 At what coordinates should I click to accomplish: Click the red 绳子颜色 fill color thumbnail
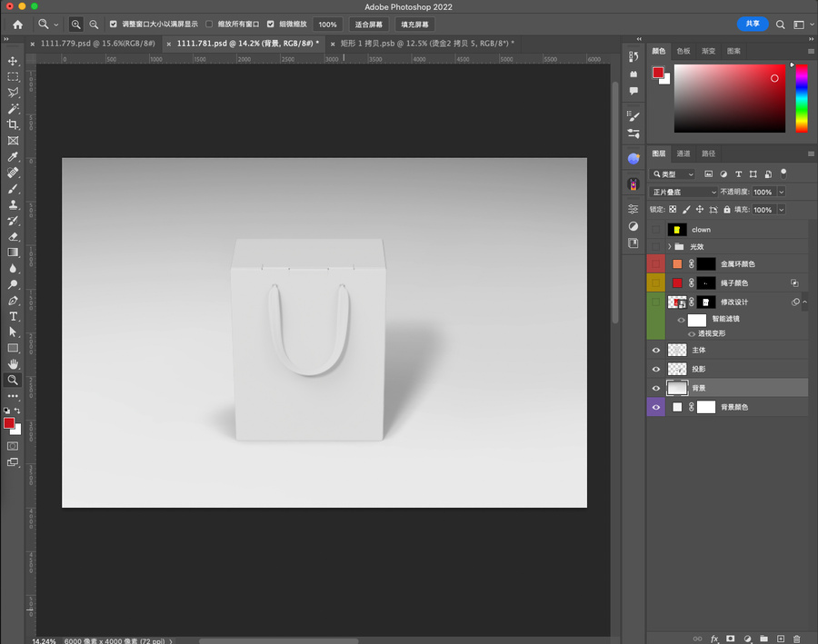pyautogui.click(x=677, y=283)
